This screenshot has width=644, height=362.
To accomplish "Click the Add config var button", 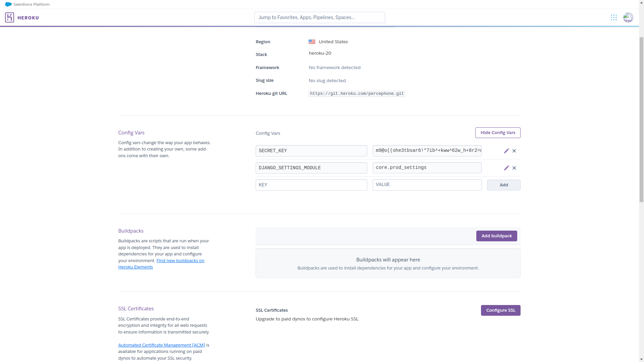I will point(503,185).
